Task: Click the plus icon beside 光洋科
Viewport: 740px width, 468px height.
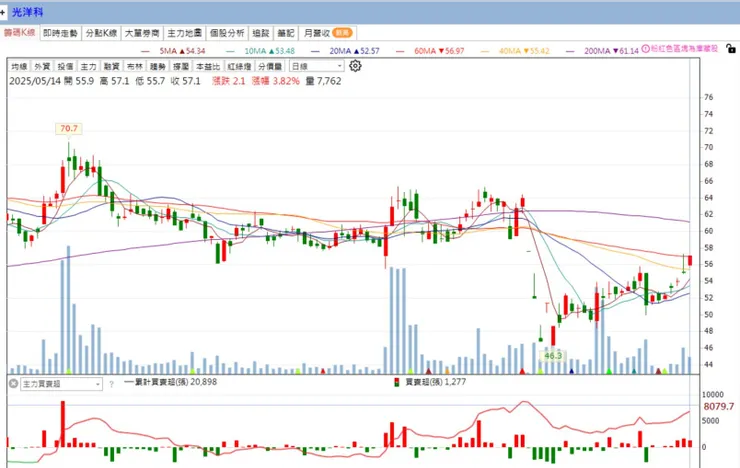Action: point(3,12)
